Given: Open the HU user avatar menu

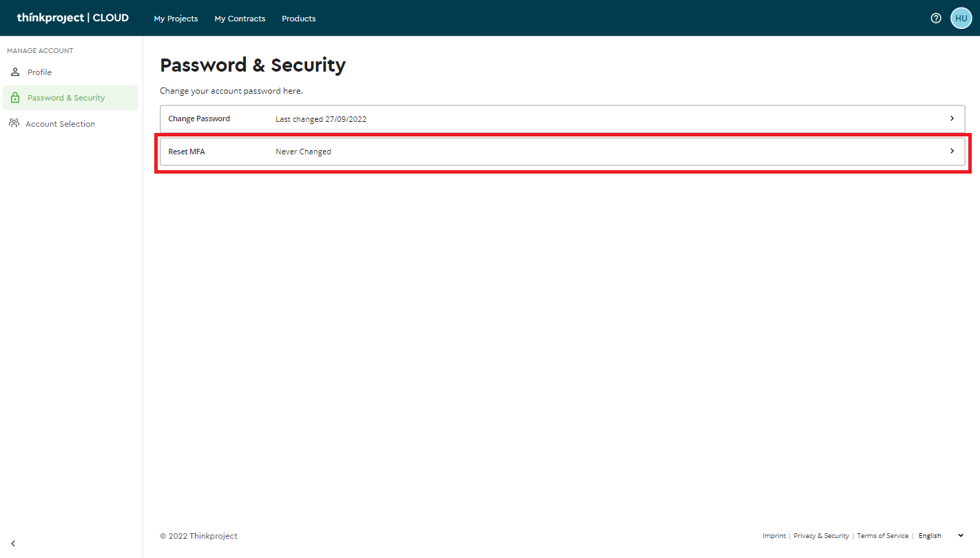Looking at the screenshot, I should coord(961,19).
